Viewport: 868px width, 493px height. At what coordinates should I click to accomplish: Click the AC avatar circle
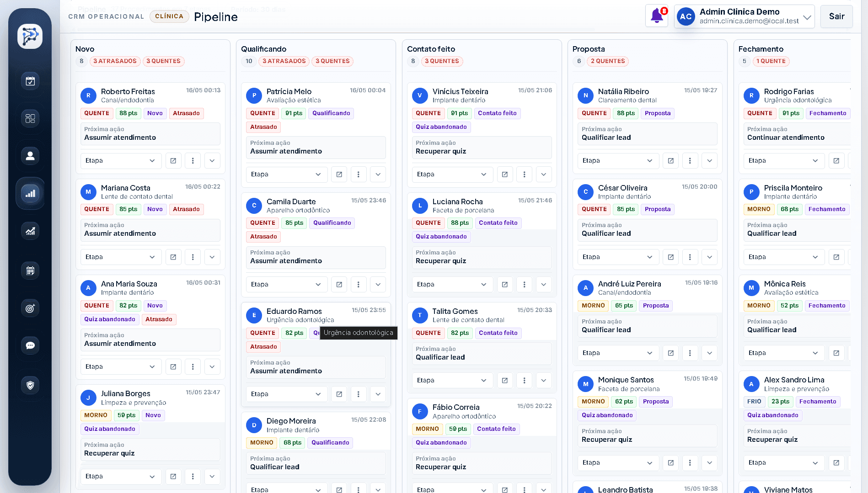[x=686, y=17]
